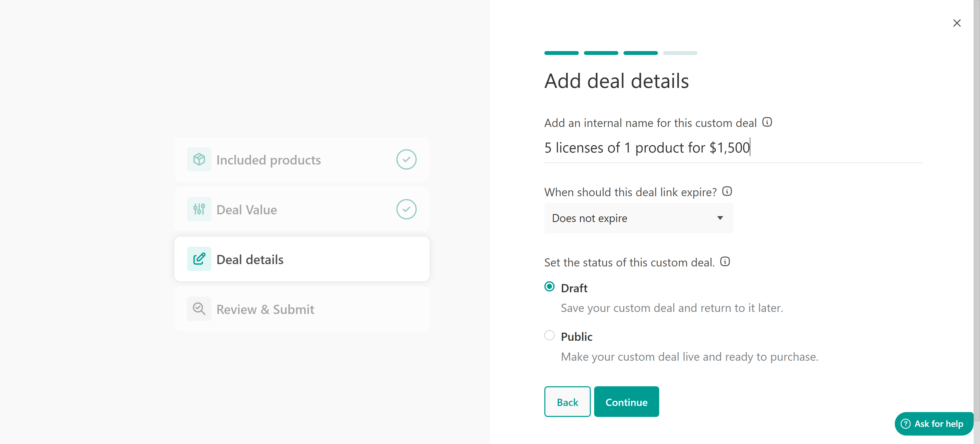Go to Review & Submit step
The height and width of the screenshot is (444, 980).
(265, 309)
